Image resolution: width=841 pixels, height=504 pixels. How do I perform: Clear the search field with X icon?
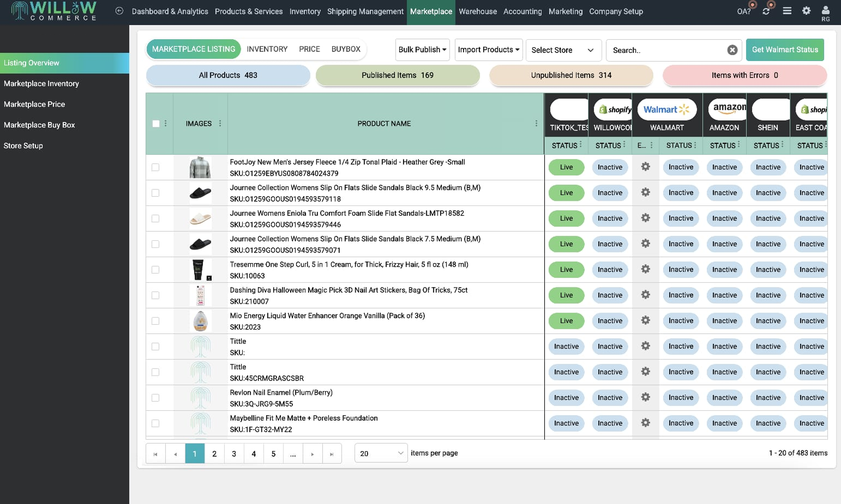(x=732, y=50)
